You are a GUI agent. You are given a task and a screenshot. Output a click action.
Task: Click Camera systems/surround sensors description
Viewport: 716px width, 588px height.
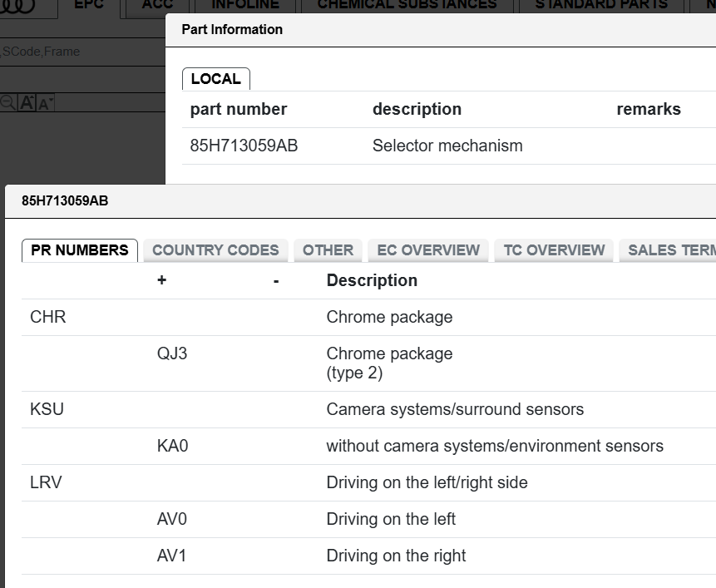[x=455, y=409]
